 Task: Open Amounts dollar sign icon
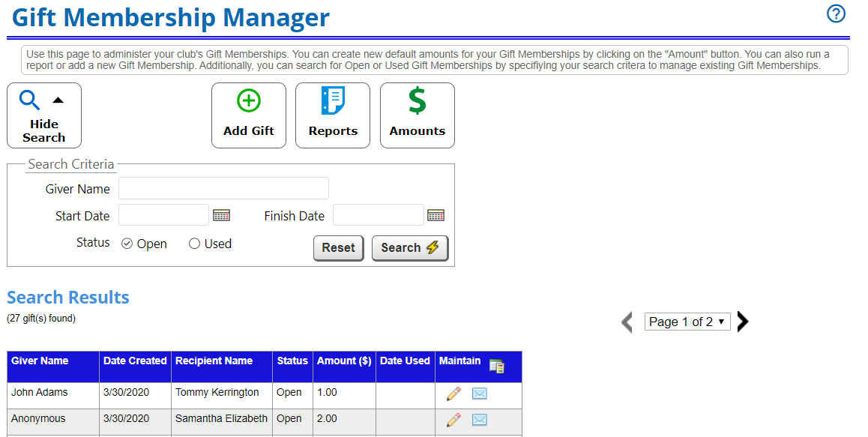point(417,101)
